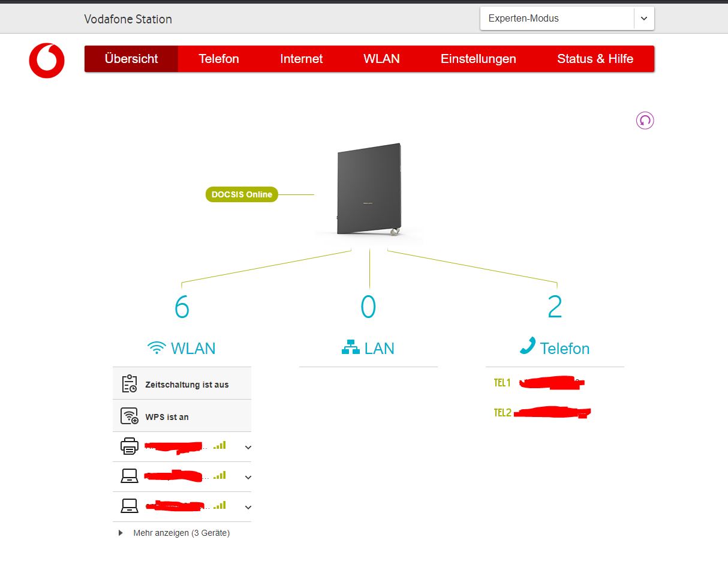Open the Einstellungen tab

(x=479, y=59)
